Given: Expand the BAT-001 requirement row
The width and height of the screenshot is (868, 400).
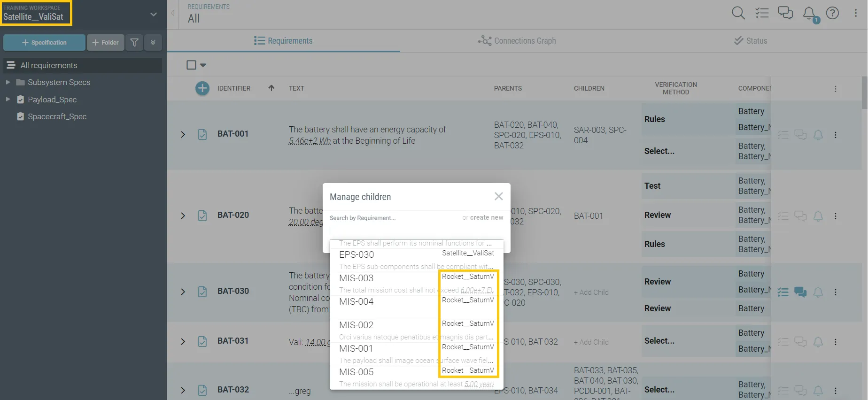Looking at the screenshot, I should pos(183,135).
